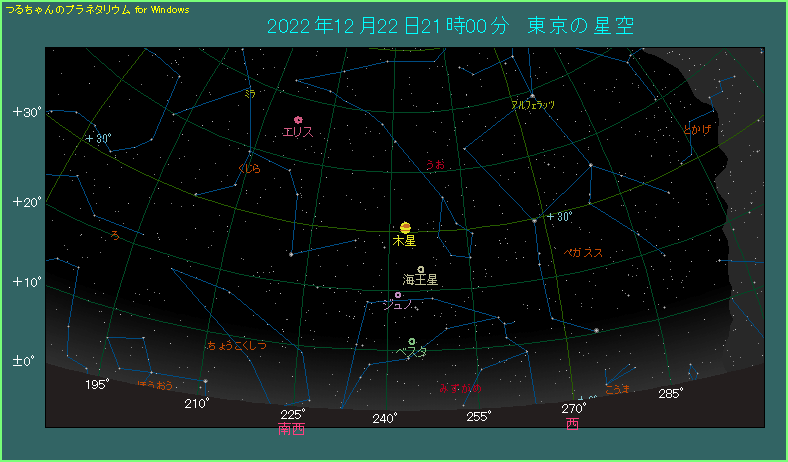Select the 西 direction label
788x462 pixels.
(572, 424)
